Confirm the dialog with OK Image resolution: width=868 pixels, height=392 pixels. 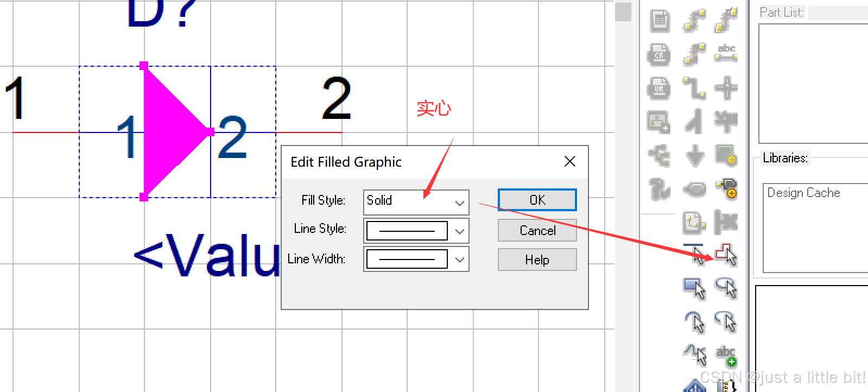tap(537, 200)
